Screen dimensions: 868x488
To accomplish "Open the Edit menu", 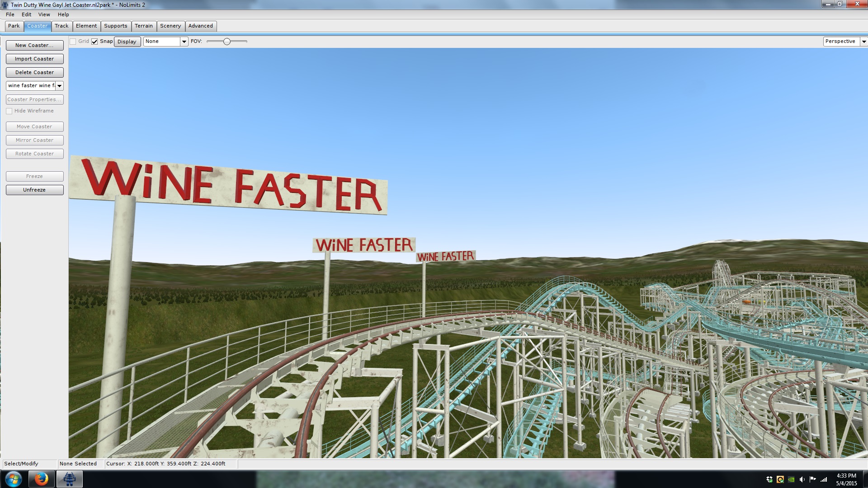I will 26,14.
